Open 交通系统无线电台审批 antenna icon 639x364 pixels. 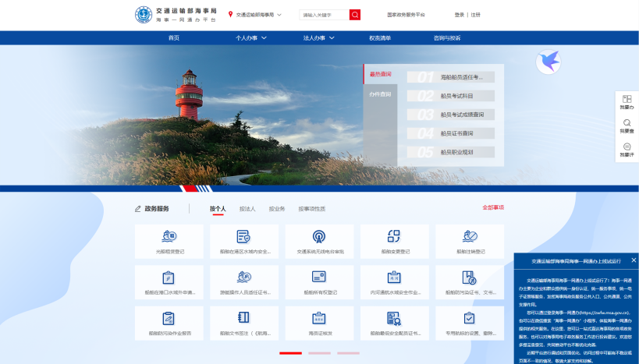pyautogui.click(x=319, y=237)
